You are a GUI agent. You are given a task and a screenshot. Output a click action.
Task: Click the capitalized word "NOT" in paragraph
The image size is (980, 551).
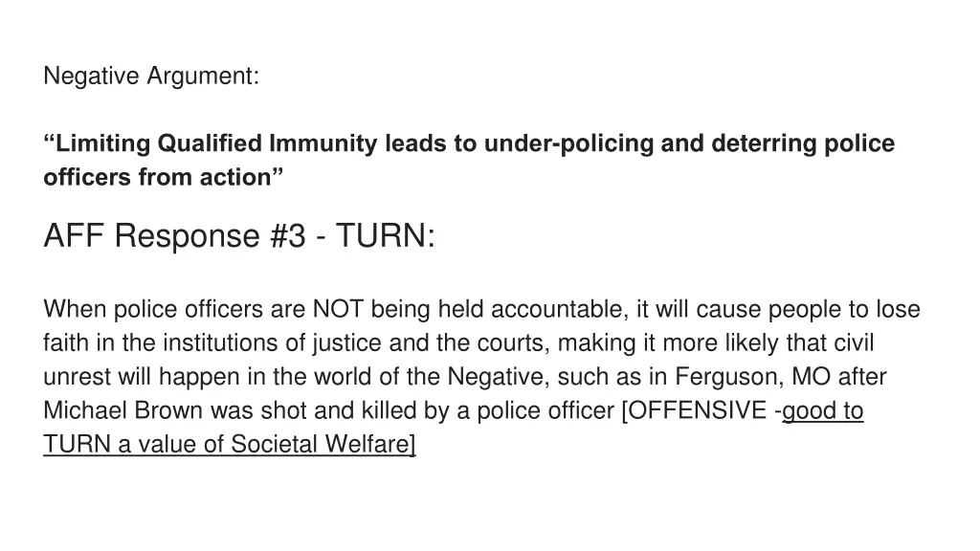[338, 309]
